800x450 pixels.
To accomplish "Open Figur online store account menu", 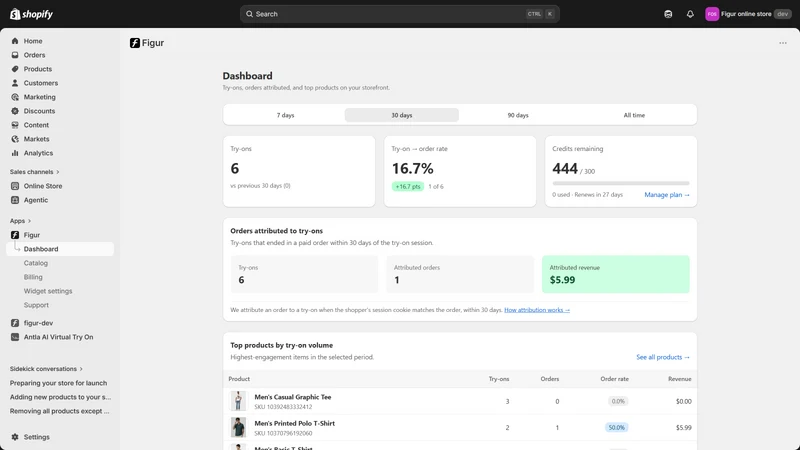I will coord(747,14).
